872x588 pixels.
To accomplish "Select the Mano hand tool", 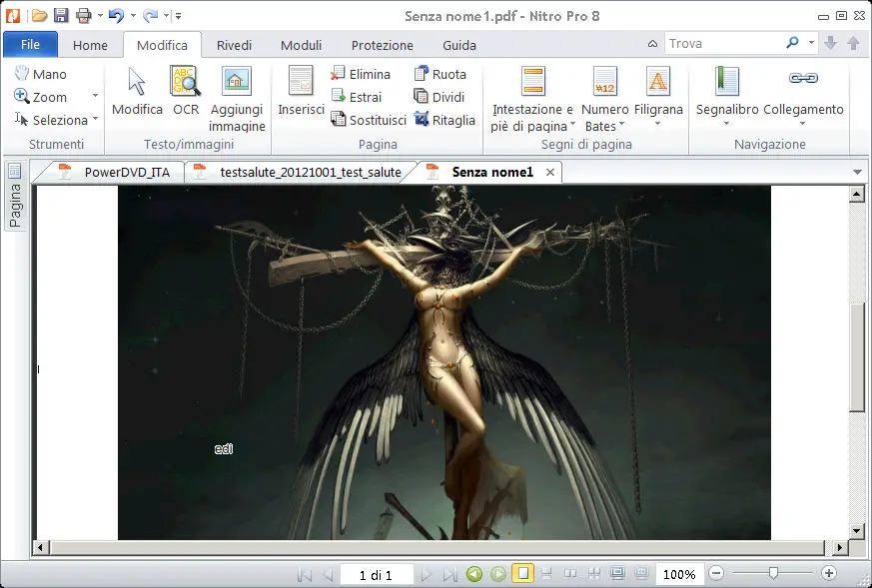I will [x=41, y=74].
